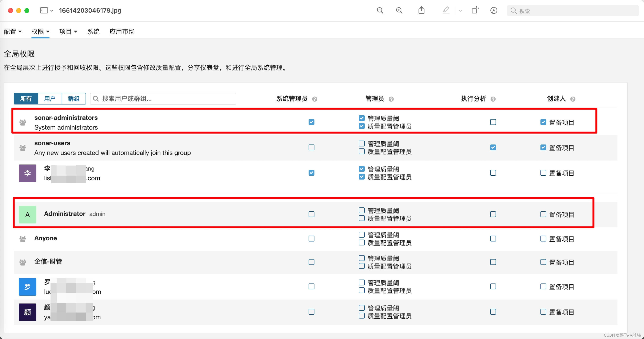The height and width of the screenshot is (339, 644).
Task: Click the sonar-administrators group icon
Action: (x=23, y=122)
